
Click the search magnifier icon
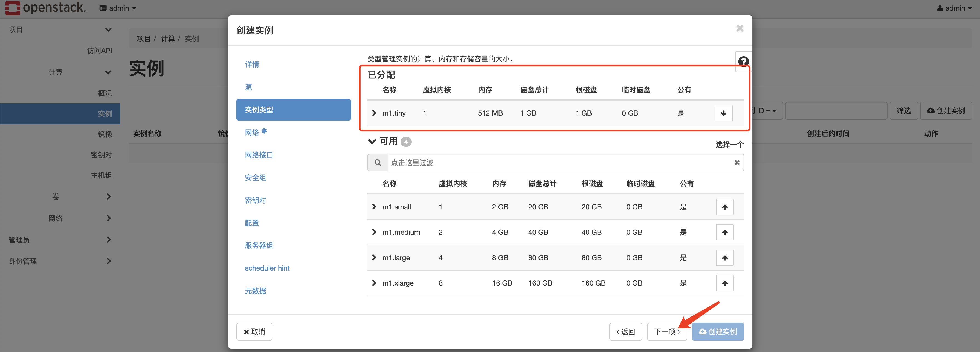click(377, 163)
